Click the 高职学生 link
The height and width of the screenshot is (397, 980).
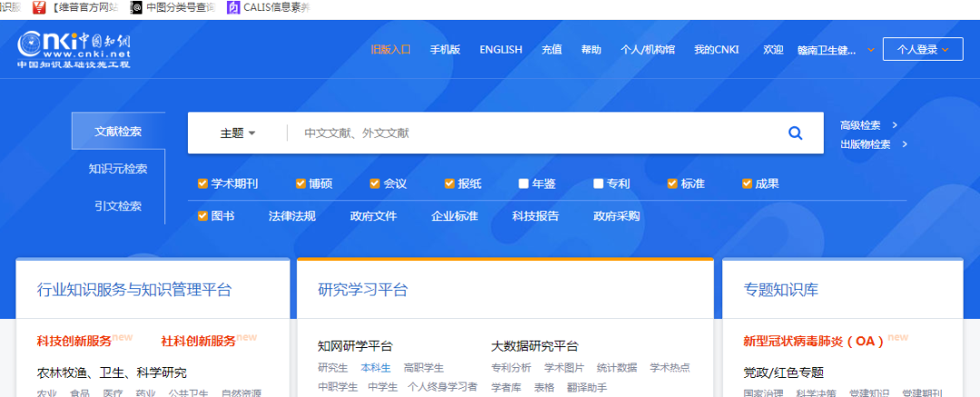click(424, 368)
